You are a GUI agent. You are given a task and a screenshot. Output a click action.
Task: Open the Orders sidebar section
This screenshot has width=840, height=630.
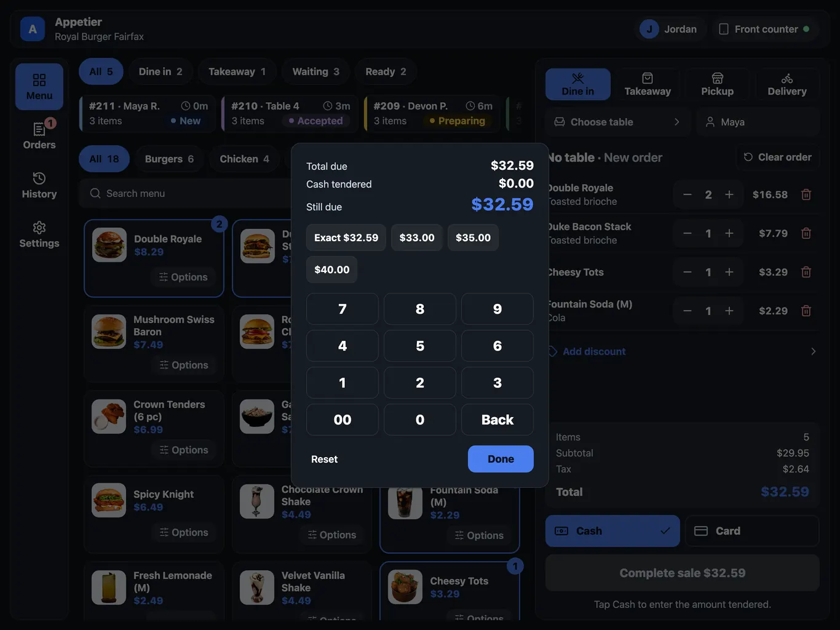39,135
